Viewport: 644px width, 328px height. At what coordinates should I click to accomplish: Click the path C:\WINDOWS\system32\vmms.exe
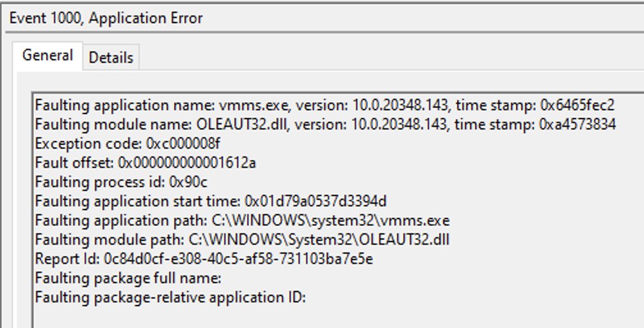pyautogui.click(x=331, y=220)
